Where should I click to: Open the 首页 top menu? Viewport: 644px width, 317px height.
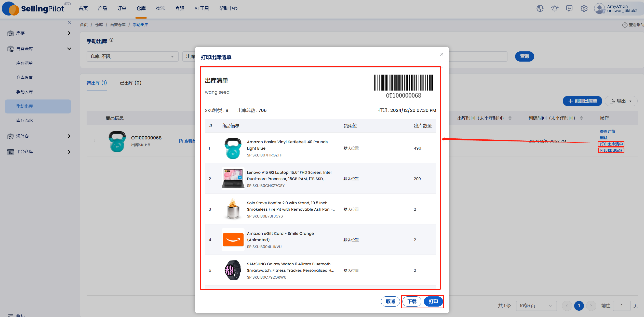coord(83,8)
